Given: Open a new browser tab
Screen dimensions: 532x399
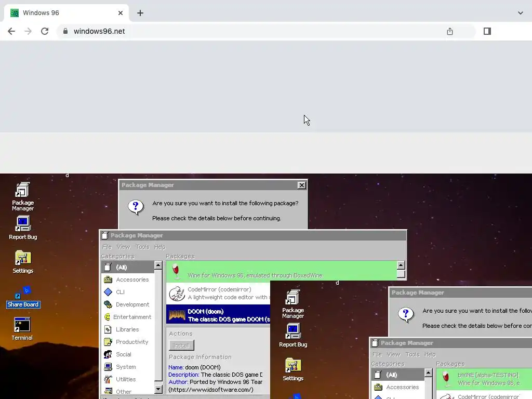Looking at the screenshot, I should click(140, 13).
